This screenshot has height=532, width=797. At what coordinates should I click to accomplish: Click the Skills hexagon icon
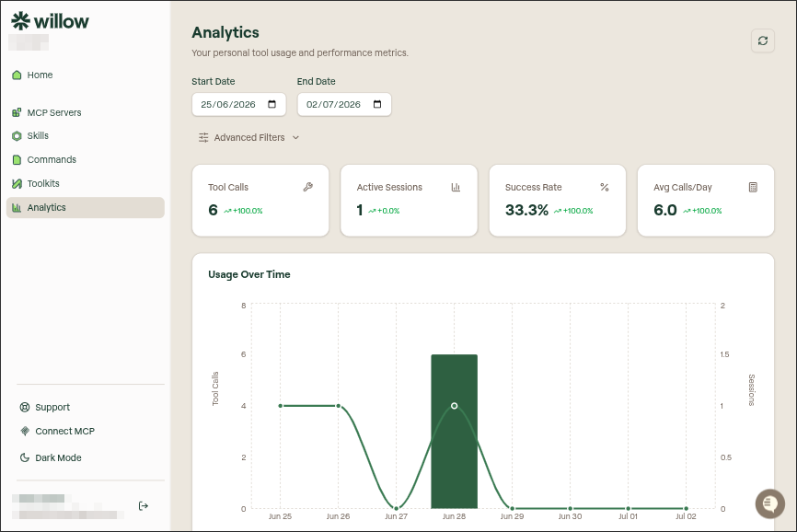point(17,135)
